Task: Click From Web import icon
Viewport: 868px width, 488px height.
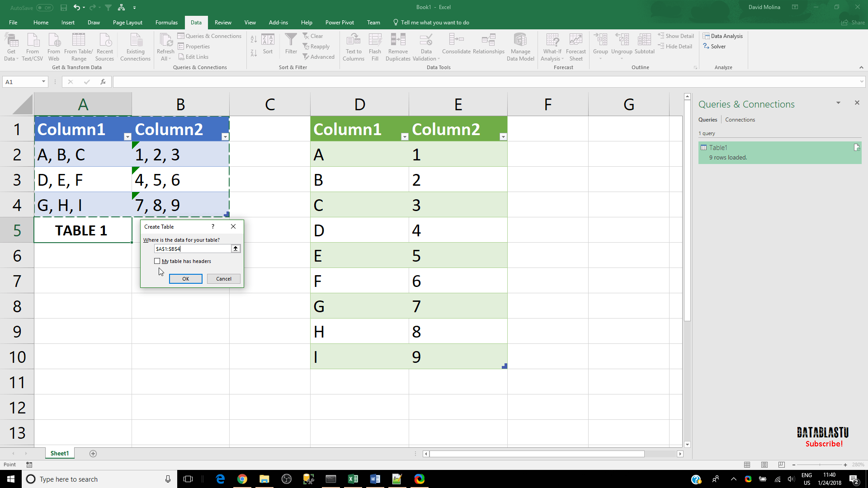Action: click(x=54, y=47)
